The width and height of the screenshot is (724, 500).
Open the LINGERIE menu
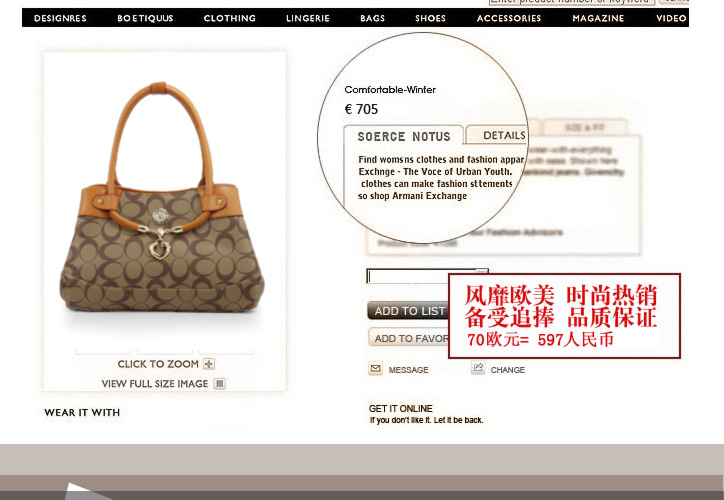click(x=308, y=18)
